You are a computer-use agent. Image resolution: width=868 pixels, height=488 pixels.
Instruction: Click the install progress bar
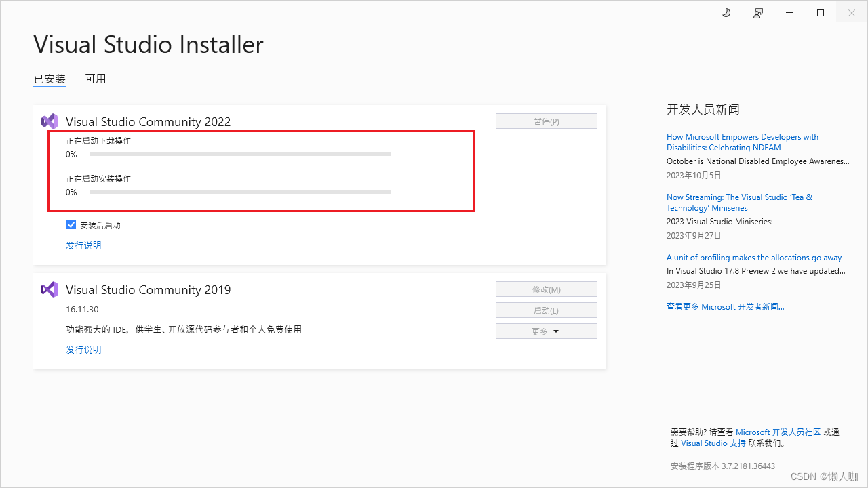(x=241, y=192)
